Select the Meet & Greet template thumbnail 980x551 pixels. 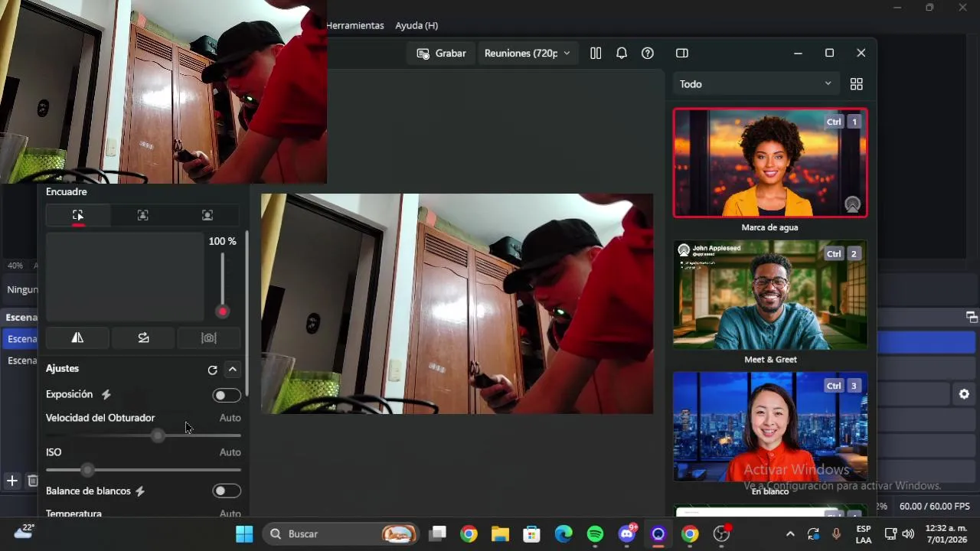click(x=770, y=295)
